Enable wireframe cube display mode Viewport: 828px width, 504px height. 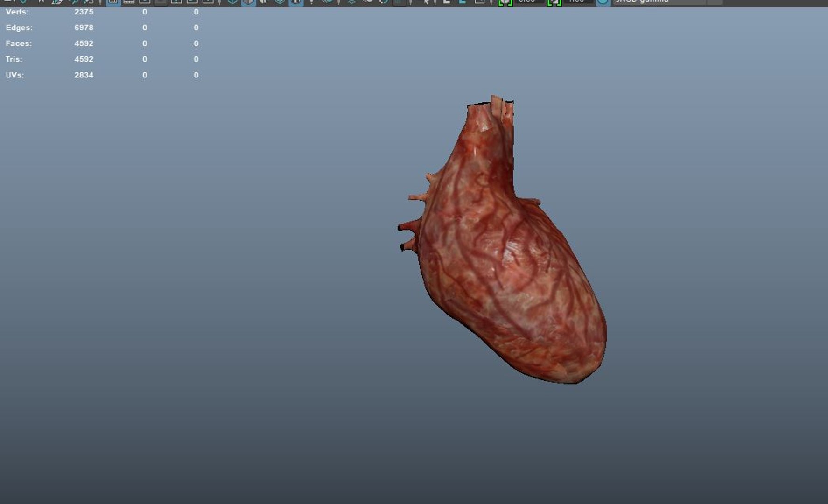[232, 2]
